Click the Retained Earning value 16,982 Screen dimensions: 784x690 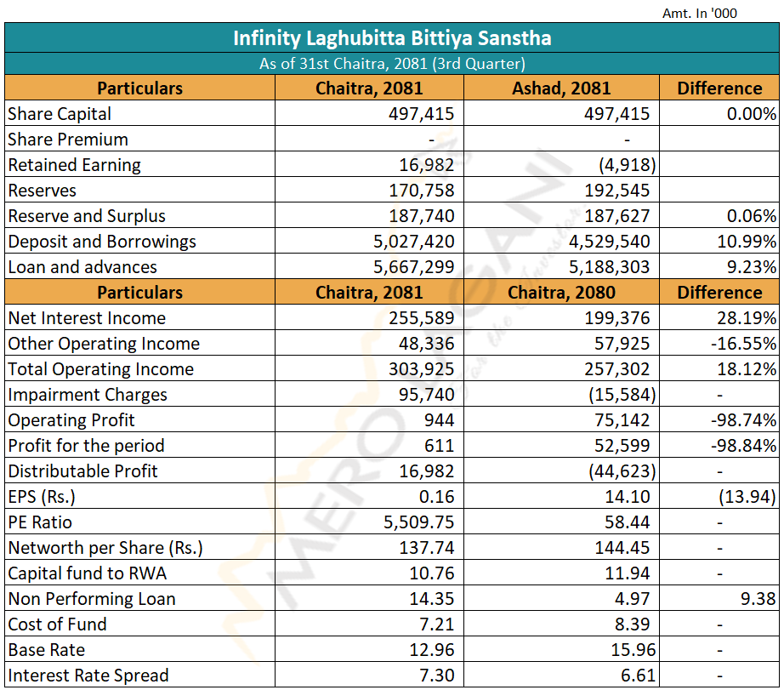[x=425, y=165]
